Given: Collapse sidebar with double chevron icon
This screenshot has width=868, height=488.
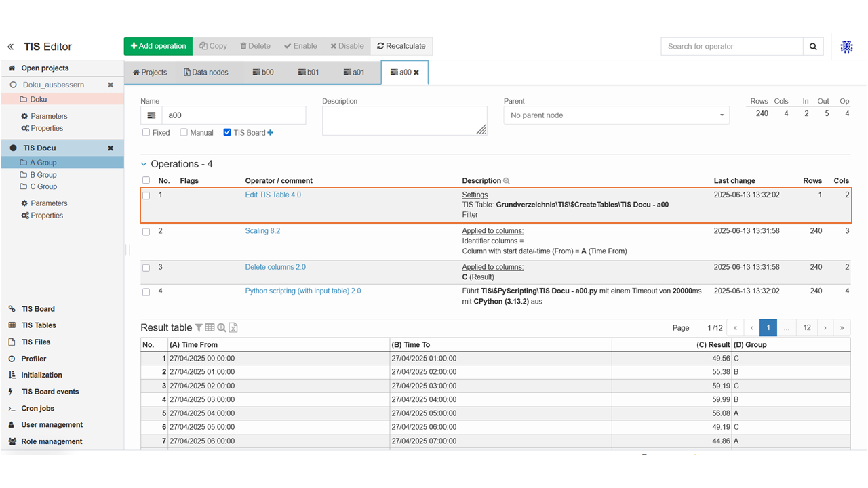Looking at the screenshot, I should click(11, 47).
